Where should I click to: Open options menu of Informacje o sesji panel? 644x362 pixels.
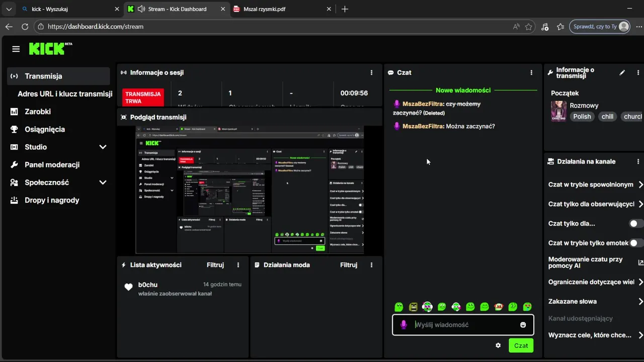click(372, 72)
